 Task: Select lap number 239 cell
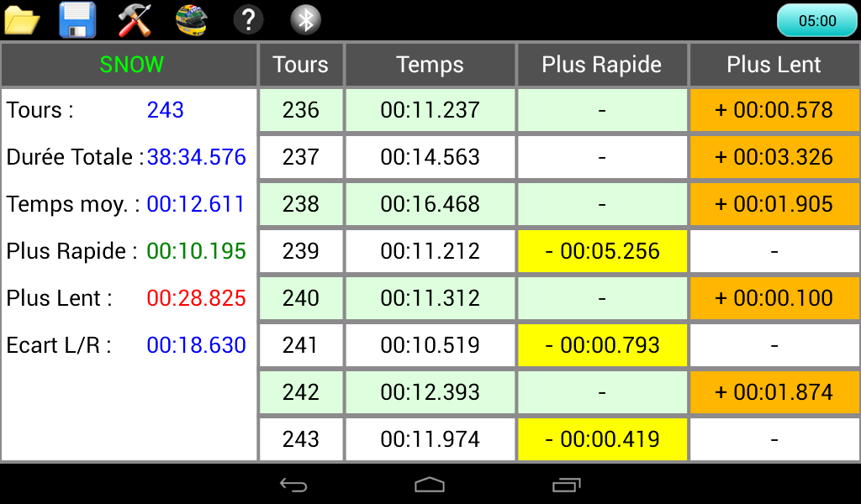tap(301, 251)
